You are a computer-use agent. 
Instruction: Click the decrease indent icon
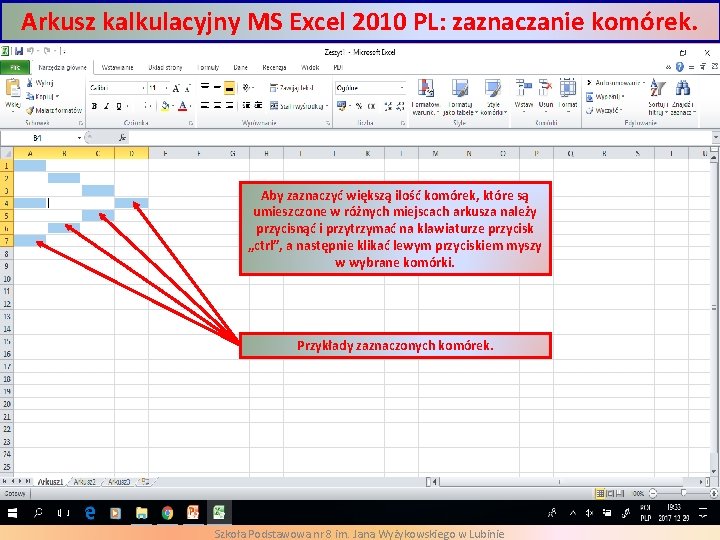pyautogui.click(x=247, y=106)
